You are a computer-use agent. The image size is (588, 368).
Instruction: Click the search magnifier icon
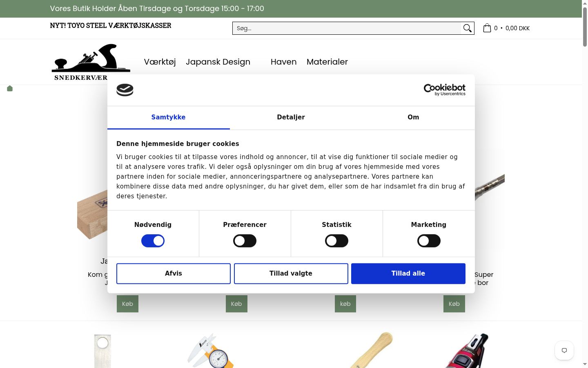coord(468,28)
